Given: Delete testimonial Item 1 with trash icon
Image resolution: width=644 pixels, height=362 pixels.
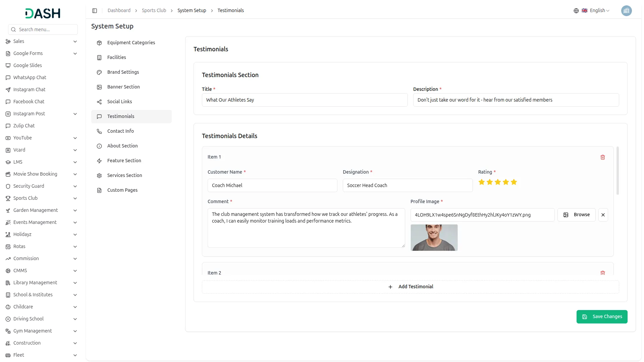Looking at the screenshot, I should [x=602, y=157].
